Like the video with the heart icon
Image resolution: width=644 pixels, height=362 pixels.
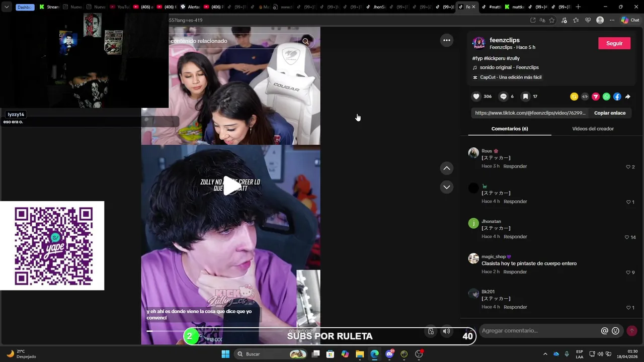(476, 97)
